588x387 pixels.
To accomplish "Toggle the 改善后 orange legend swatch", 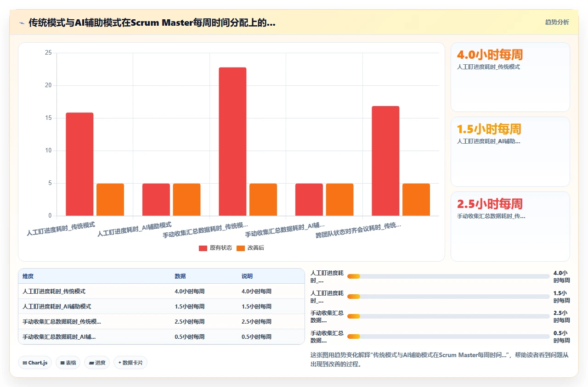I will point(241,248).
